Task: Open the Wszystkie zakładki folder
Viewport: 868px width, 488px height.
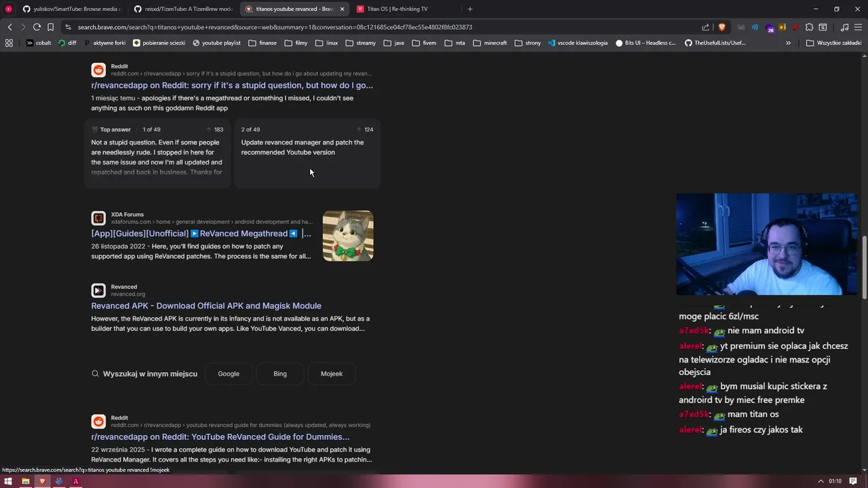Action: pos(833,43)
